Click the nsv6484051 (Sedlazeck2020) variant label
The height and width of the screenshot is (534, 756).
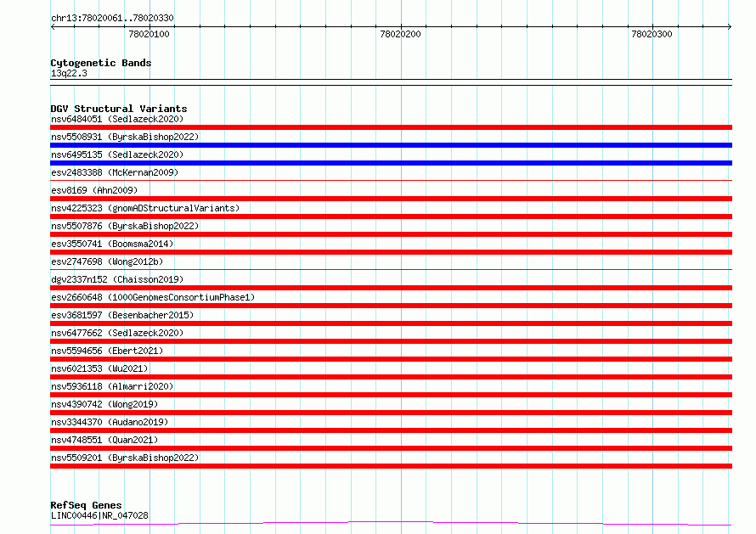(x=117, y=119)
